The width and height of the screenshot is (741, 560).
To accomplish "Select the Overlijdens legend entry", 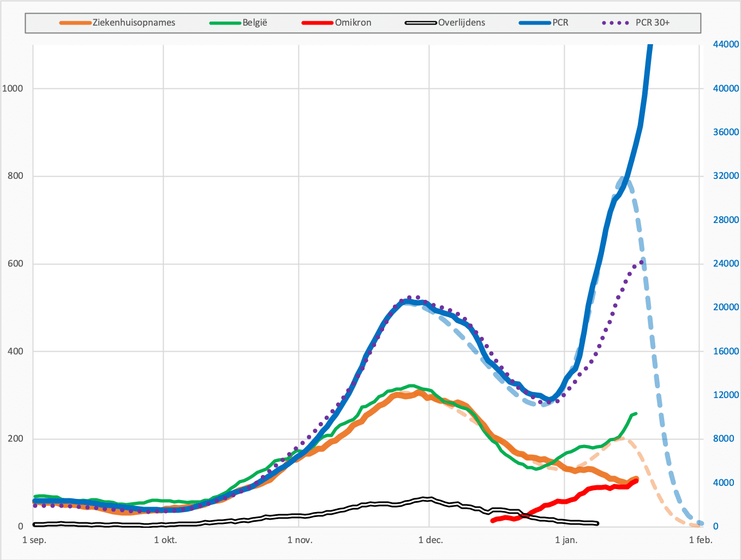I will (x=445, y=23).
